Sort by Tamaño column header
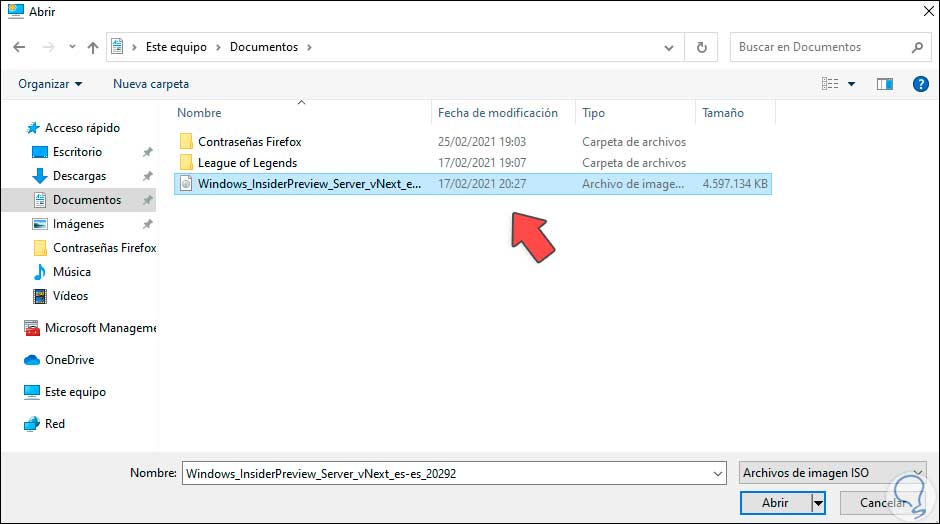 723,113
